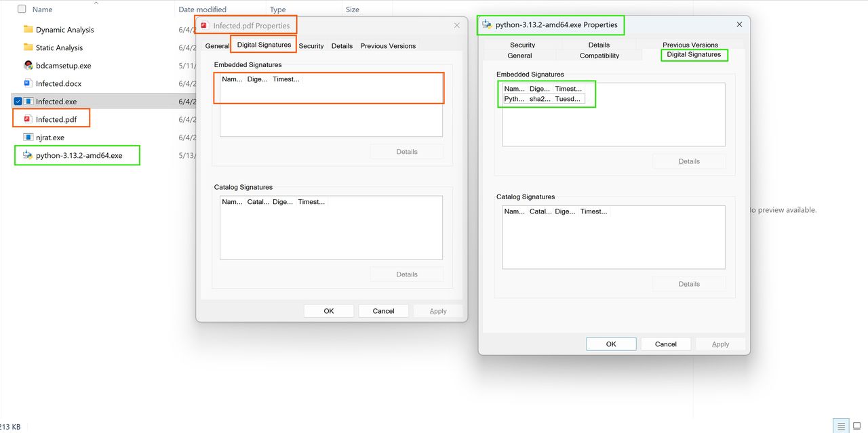Image resolution: width=868 pixels, height=433 pixels.
Task: Open the Static Analysis folder icon
Action: [x=28, y=47]
